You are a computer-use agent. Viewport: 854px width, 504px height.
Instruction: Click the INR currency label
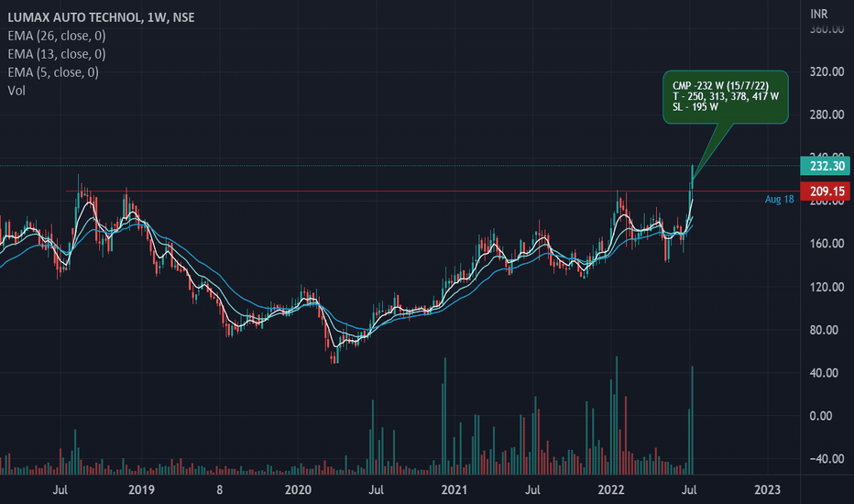point(818,14)
